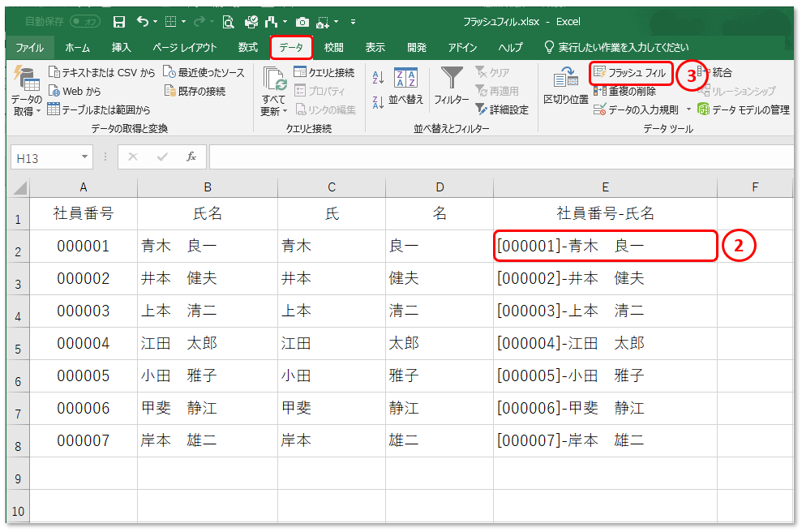Switch to the 数式 tab

click(x=248, y=48)
